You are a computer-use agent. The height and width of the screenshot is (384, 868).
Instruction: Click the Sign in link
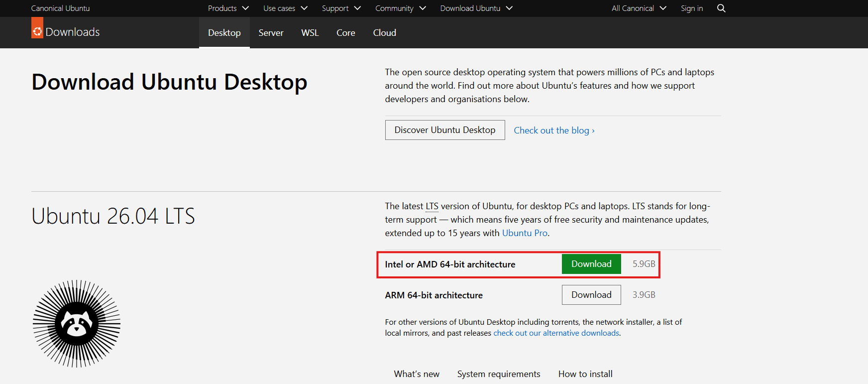point(692,8)
